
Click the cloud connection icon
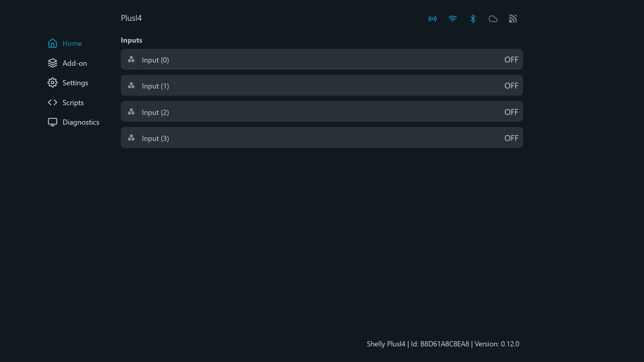[493, 19]
